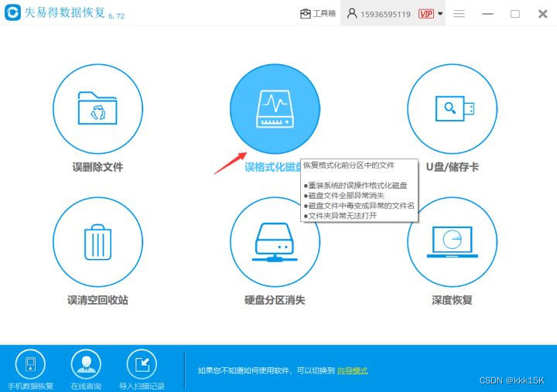557x392 pixels.
Task: Open the online consultation icon
Action: tap(86, 364)
